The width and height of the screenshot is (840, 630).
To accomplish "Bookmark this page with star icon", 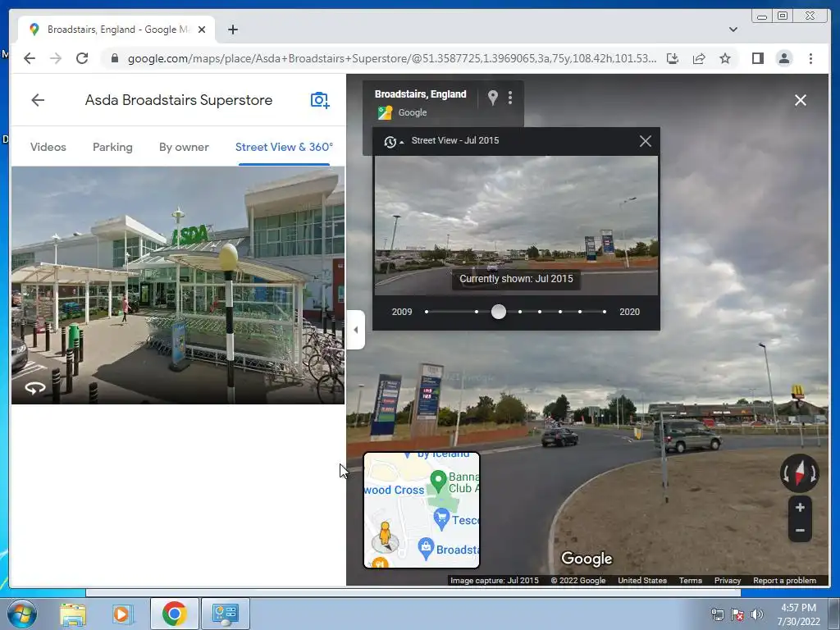I will coord(725,58).
